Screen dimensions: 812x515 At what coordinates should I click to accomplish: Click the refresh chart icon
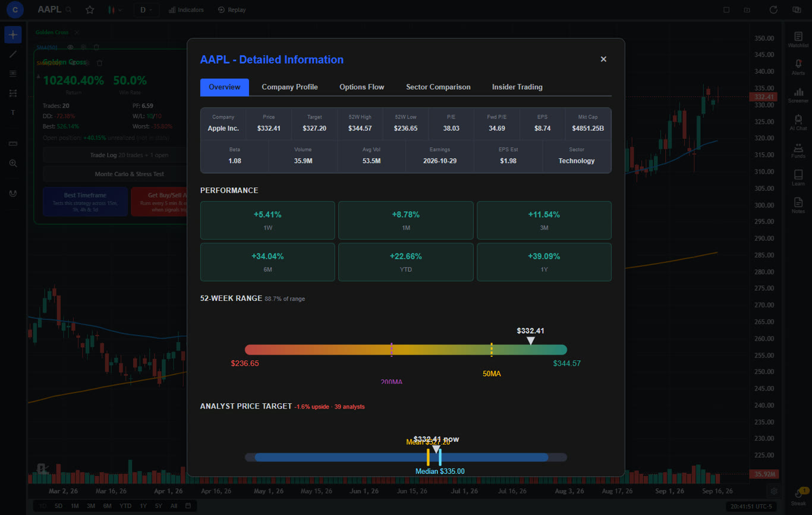[773, 10]
